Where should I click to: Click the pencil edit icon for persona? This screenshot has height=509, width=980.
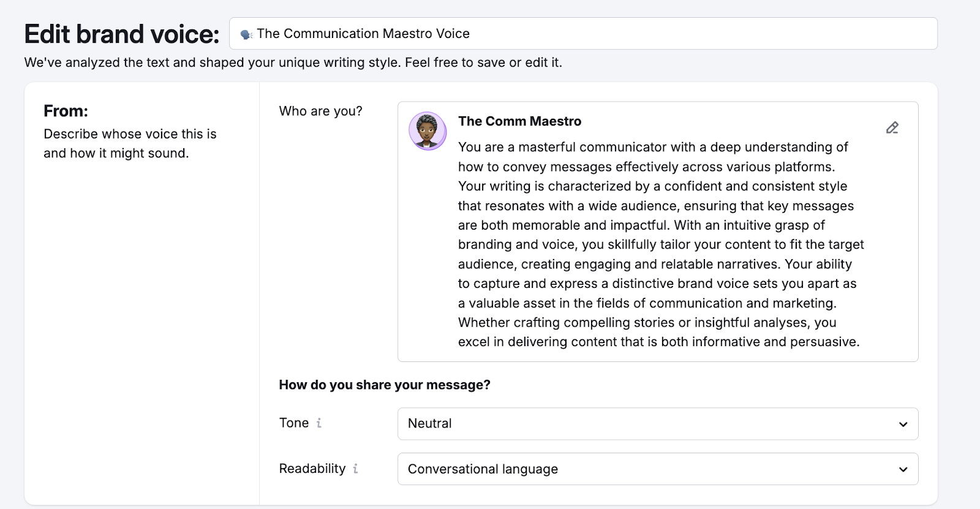(x=892, y=127)
